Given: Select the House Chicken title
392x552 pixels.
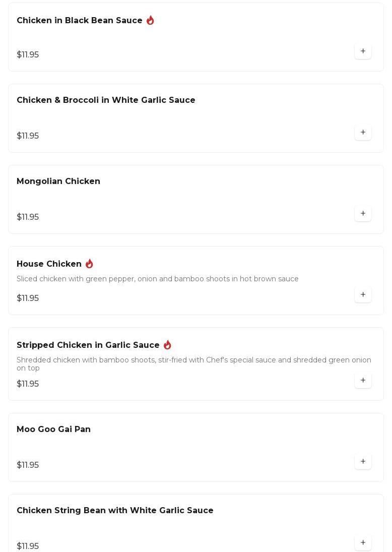Looking at the screenshot, I should pos(49,264).
